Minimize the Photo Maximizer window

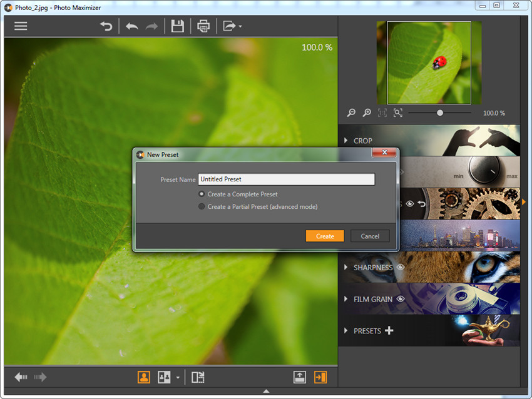point(483,6)
